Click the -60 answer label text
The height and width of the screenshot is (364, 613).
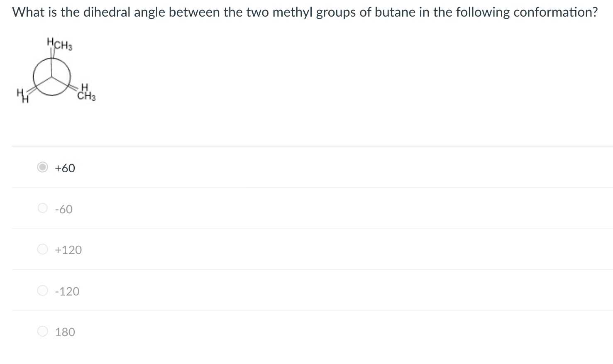point(63,209)
